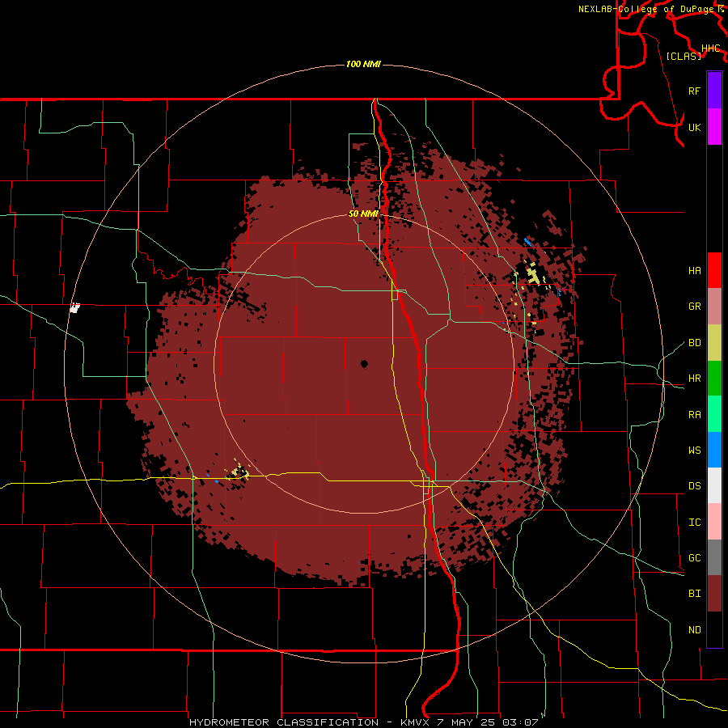This screenshot has width=728, height=728.
Task: Click the BD legend label
Action: pos(694,342)
